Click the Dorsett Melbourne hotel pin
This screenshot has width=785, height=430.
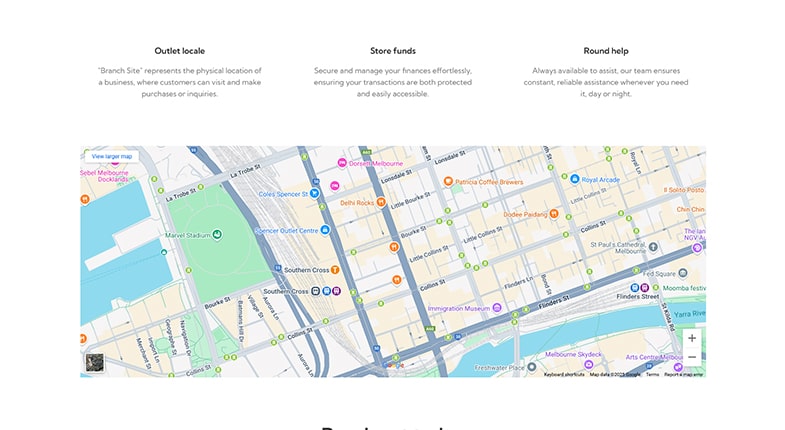tap(342, 163)
